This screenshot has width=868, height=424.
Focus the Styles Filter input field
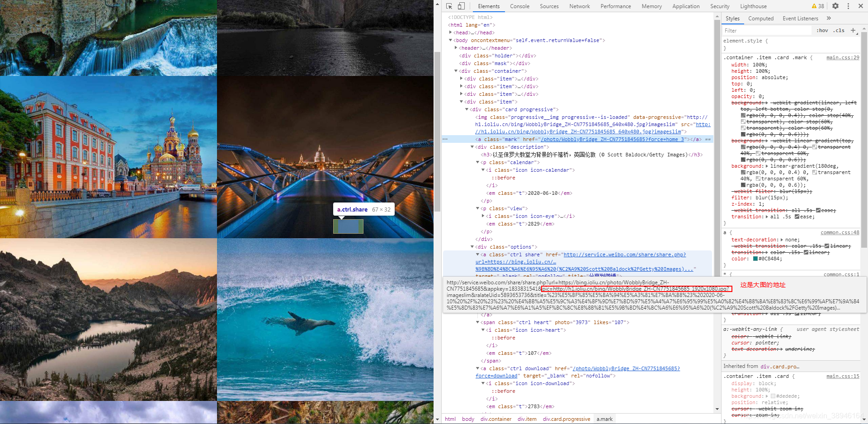[767, 31]
